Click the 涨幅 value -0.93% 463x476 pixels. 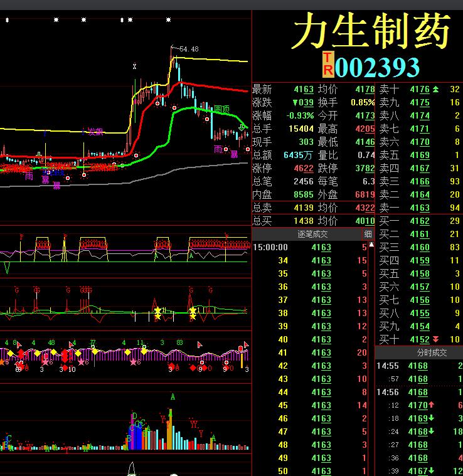pyautogui.click(x=300, y=115)
